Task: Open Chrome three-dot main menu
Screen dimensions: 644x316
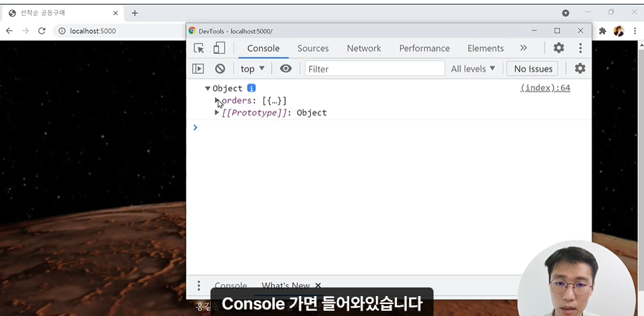Action: (635, 31)
